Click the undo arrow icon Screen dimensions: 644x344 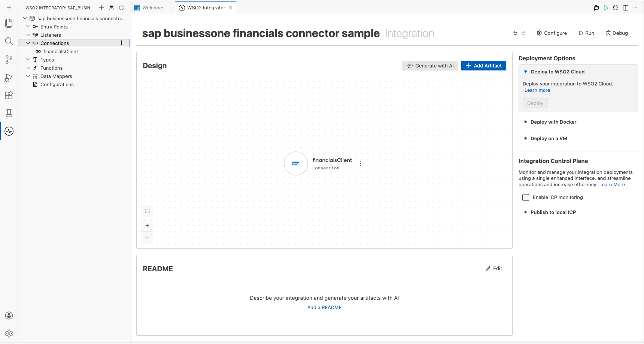[x=515, y=33]
